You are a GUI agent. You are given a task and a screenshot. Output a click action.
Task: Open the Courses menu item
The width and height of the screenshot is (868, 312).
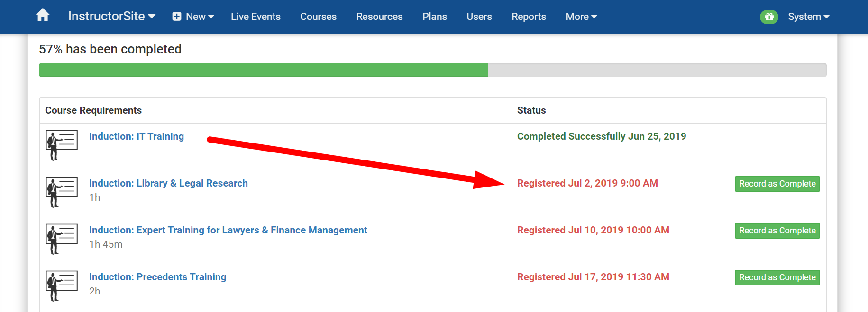(318, 17)
